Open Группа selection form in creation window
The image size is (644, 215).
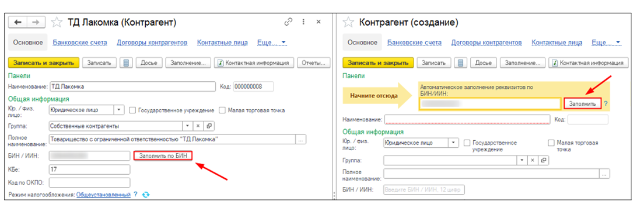pyautogui.click(x=544, y=160)
